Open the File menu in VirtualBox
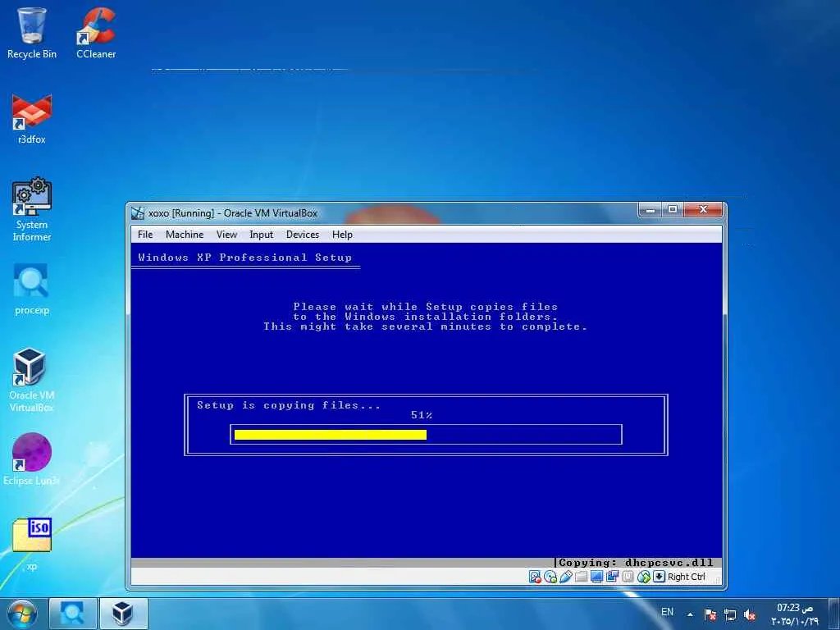The width and height of the screenshot is (840, 630). pyautogui.click(x=145, y=234)
